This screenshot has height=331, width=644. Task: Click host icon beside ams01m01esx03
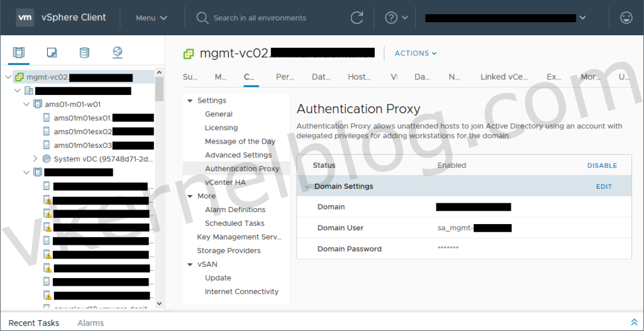pyautogui.click(x=47, y=145)
